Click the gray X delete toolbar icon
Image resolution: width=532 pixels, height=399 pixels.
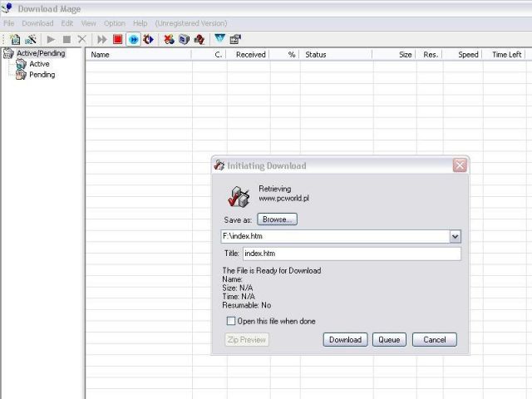(81, 39)
